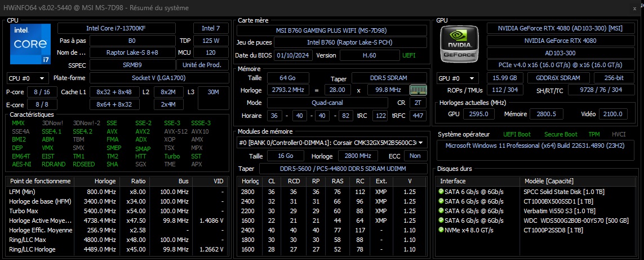
Task: Click the BIOS version H.60 field
Action: 370,55
